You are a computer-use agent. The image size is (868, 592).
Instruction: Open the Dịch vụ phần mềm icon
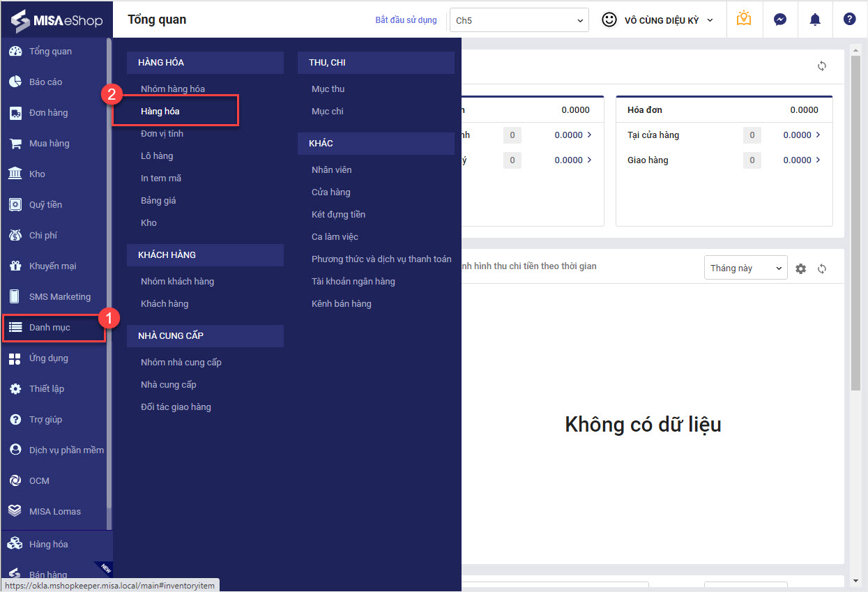point(15,450)
